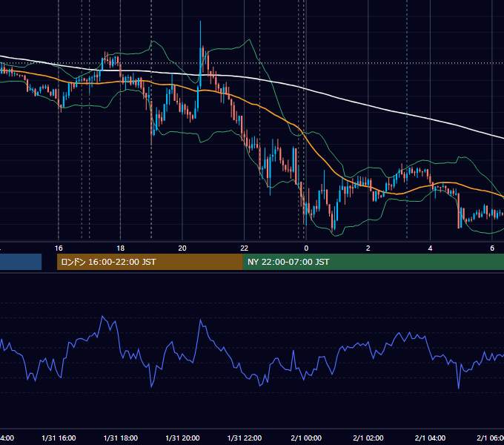Select the ロンドン 16:00-22:00 JST session bar

coord(150,262)
